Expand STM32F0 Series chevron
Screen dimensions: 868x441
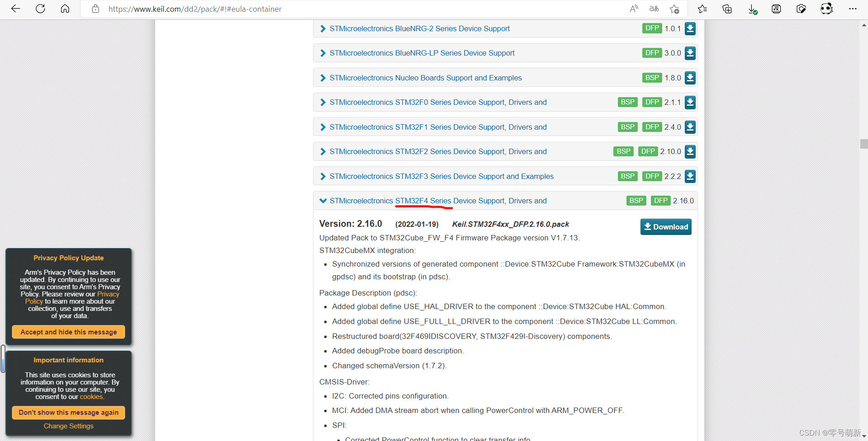(323, 102)
